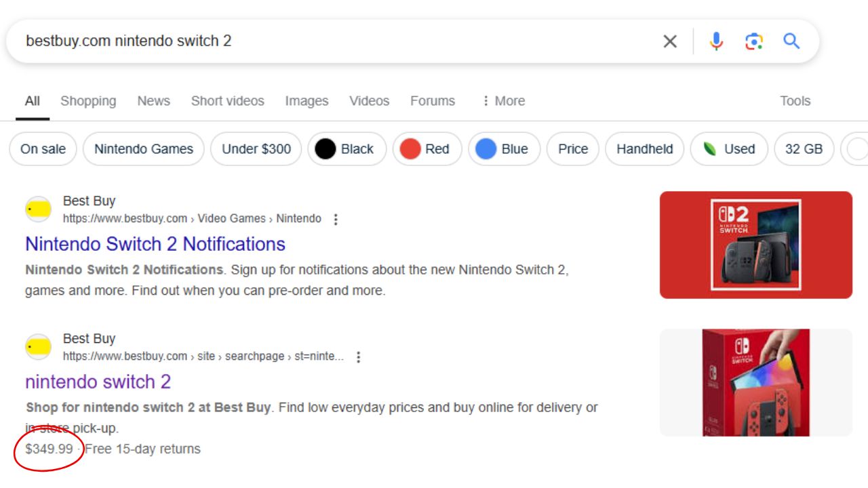Select the Forums tab
Screen dimensions: 868x488
point(433,101)
